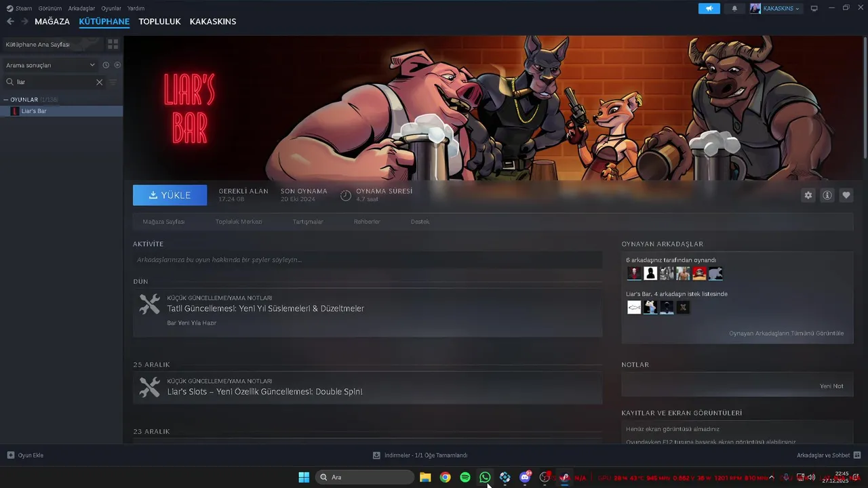This screenshot has height=488, width=868.
Task: Open Spotify from the taskbar
Action: pyautogui.click(x=465, y=477)
